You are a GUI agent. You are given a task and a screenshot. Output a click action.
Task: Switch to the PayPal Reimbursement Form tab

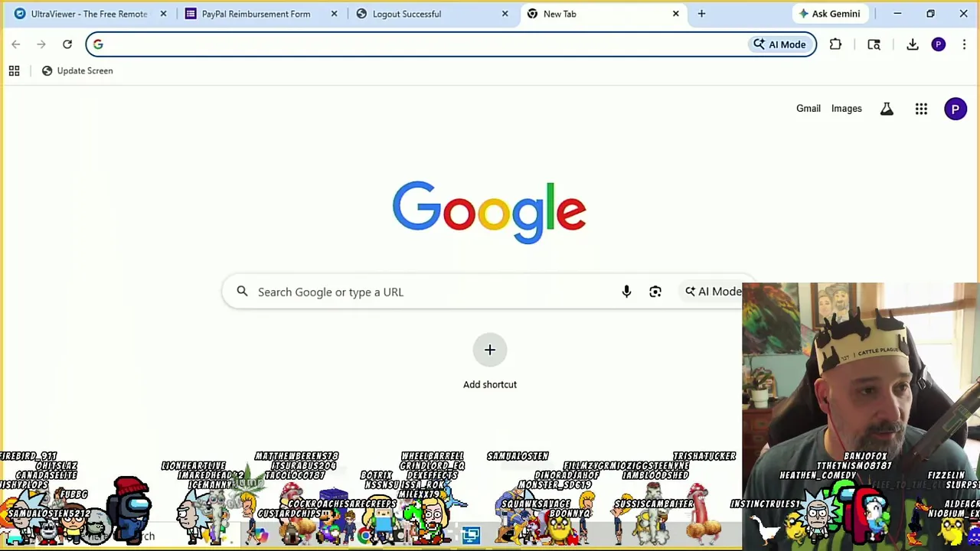pos(256,14)
